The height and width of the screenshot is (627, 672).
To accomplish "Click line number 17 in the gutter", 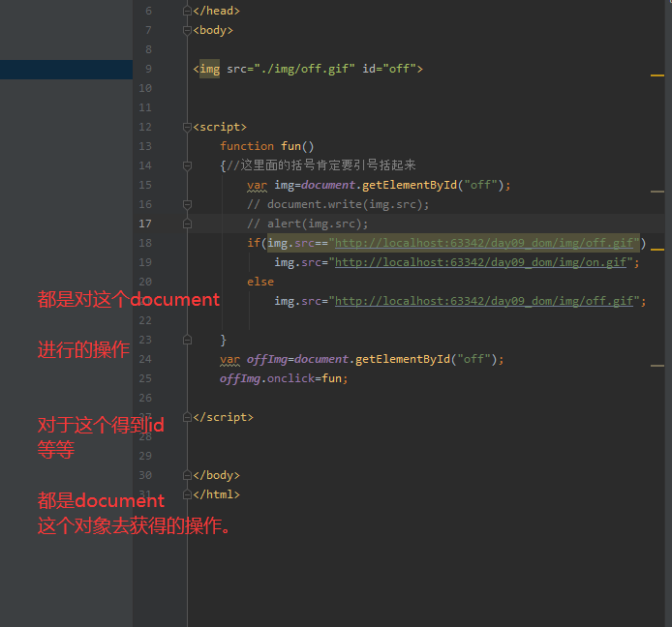I will (x=145, y=224).
